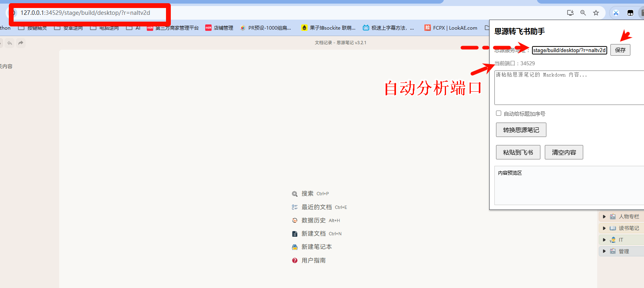Open the 第三方商家管理平台 bookmark
This screenshot has height=288, width=644.
click(173, 28)
